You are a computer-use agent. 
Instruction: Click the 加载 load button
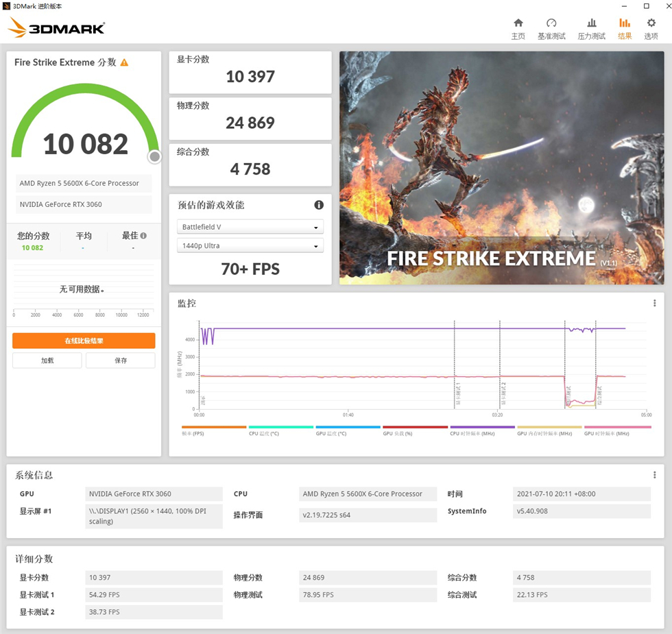(47, 361)
